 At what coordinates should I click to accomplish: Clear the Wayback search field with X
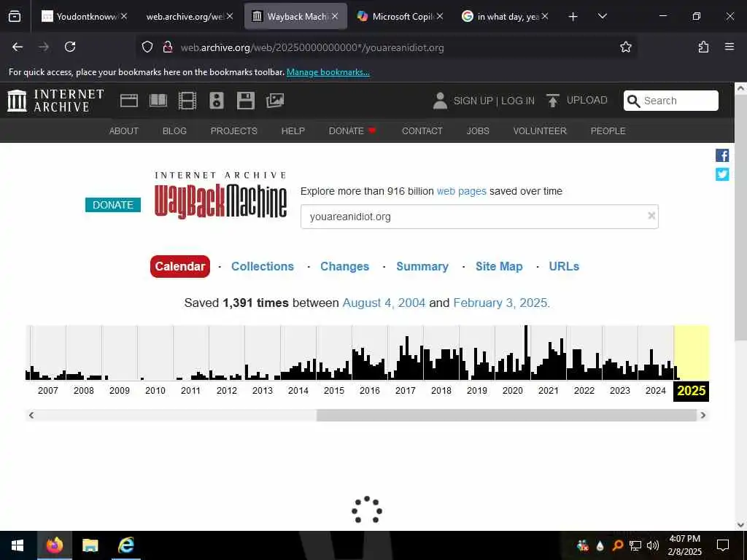click(651, 216)
